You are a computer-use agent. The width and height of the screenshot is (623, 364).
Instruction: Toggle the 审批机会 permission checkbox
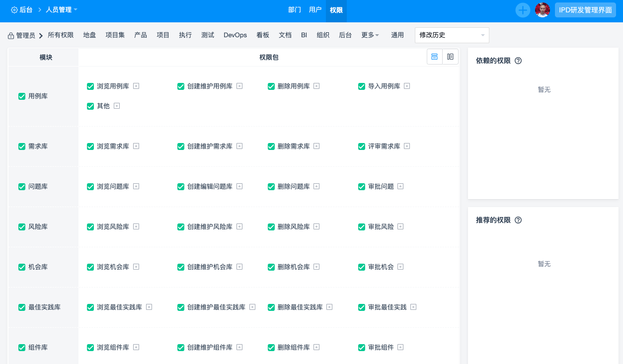point(362,267)
